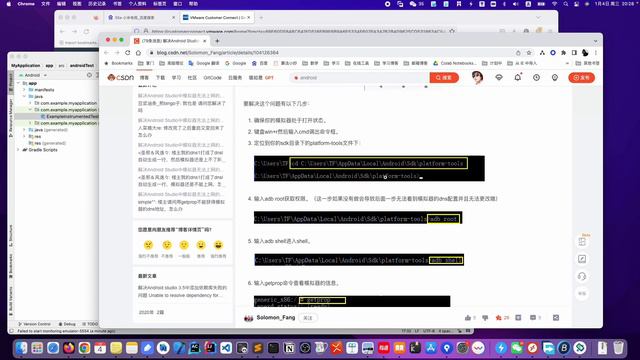The image size is (640, 360).
Task: Open the Version Control tool window
Action: pos(34,324)
